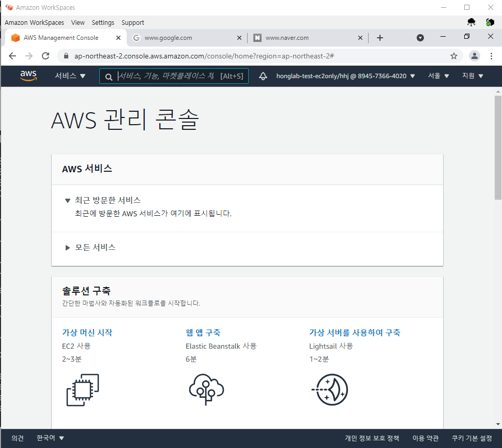
Task: Click the AWS 서비스 panel heading
Action: [x=87, y=169]
